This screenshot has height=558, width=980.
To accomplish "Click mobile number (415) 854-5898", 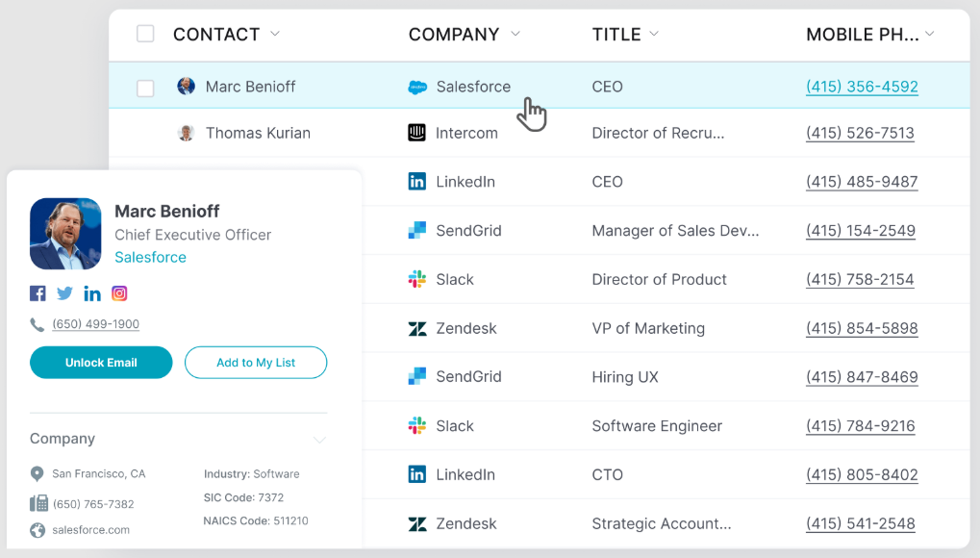I will pos(862,328).
